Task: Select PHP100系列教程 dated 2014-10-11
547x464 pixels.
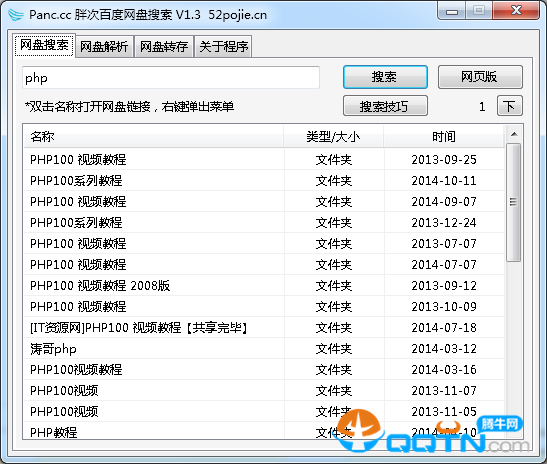Action: point(264,180)
